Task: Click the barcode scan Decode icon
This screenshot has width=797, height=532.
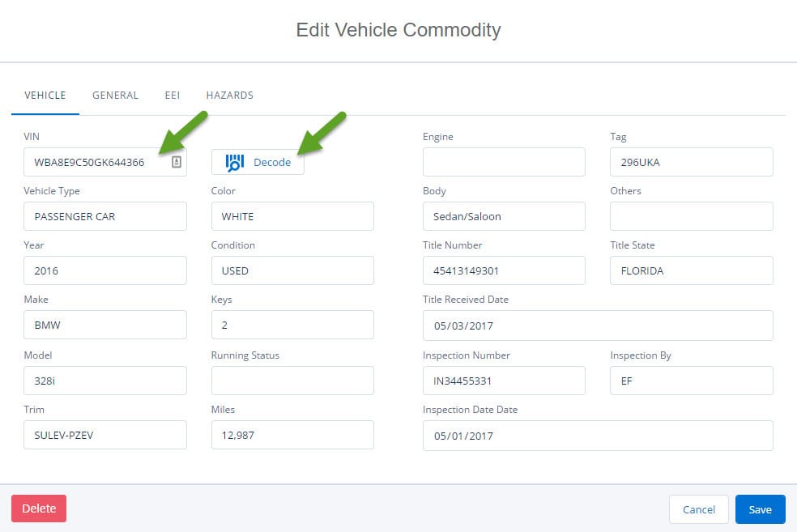Action: tap(234, 163)
